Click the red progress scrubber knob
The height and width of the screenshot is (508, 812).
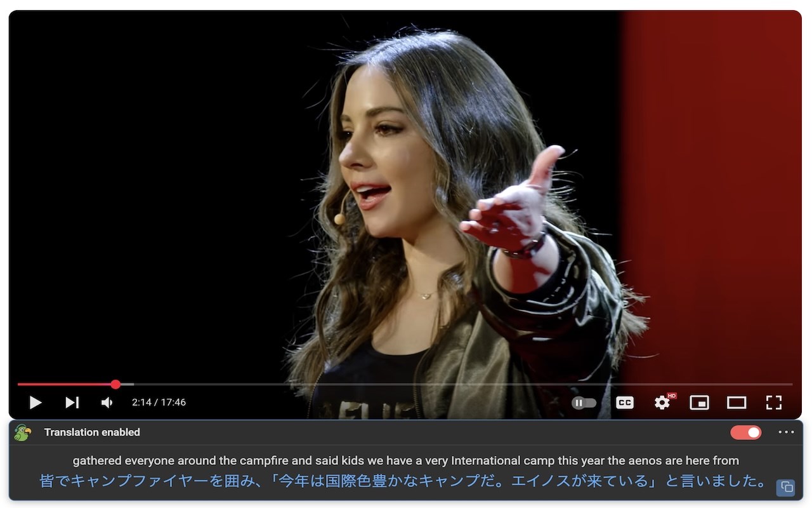115,384
